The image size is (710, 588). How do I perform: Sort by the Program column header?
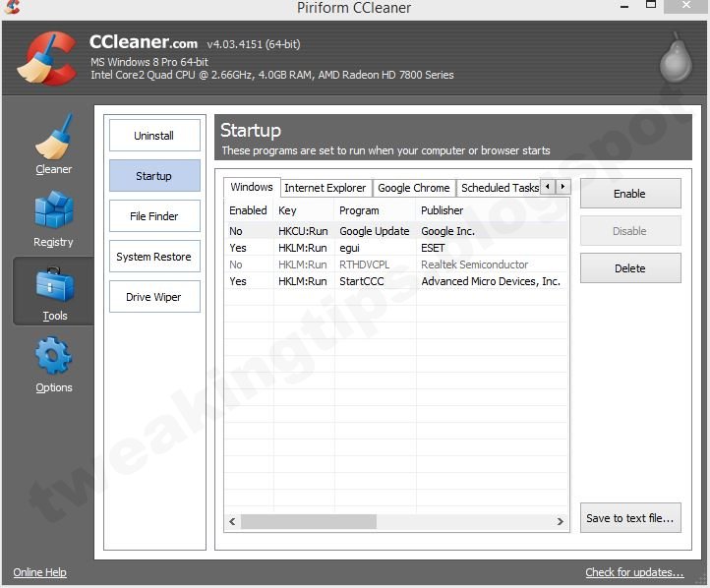(x=375, y=210)
